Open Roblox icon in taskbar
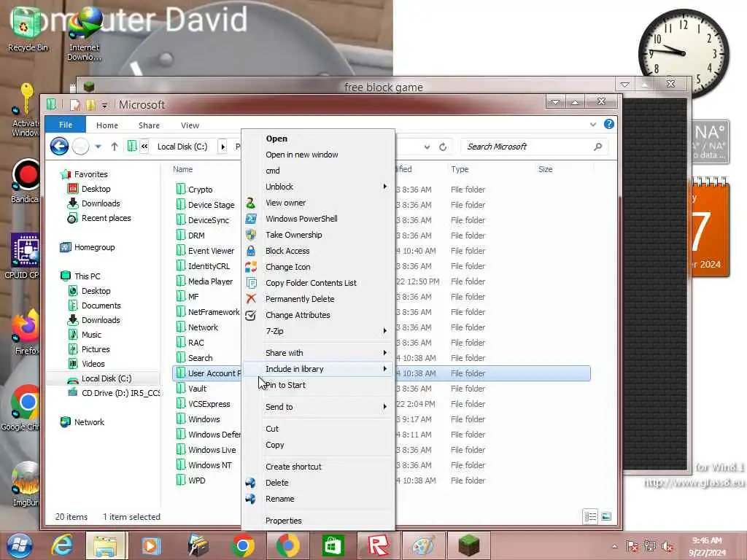 click(379, 545)
